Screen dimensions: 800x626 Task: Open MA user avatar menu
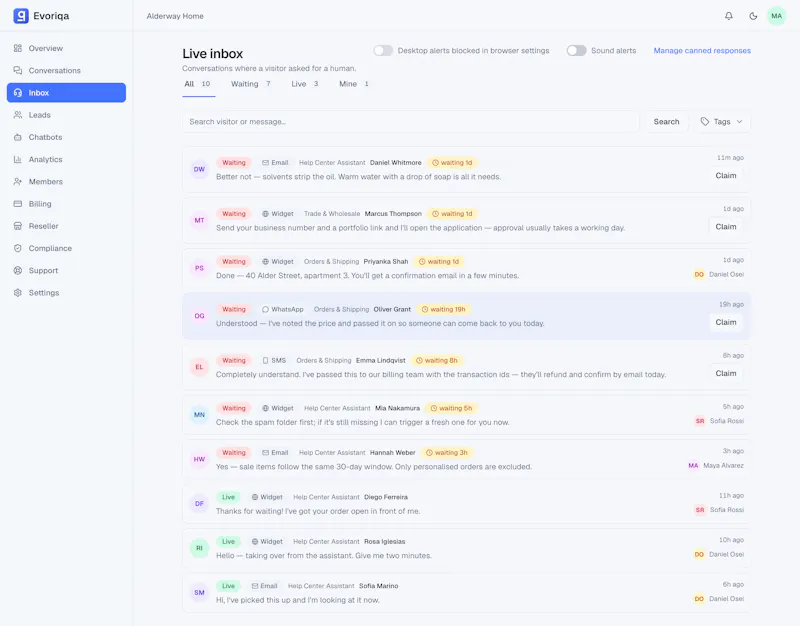pos(777,16)
